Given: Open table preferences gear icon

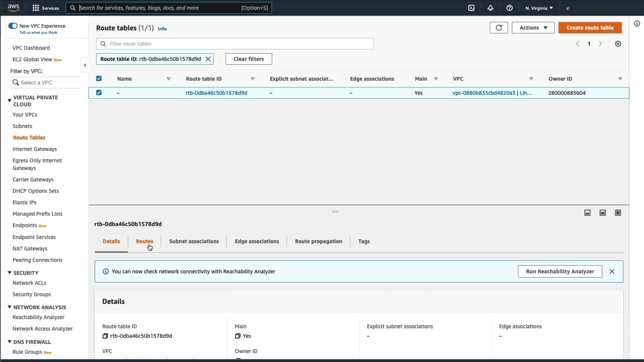Looking at the screenshot, I should 618,44.
